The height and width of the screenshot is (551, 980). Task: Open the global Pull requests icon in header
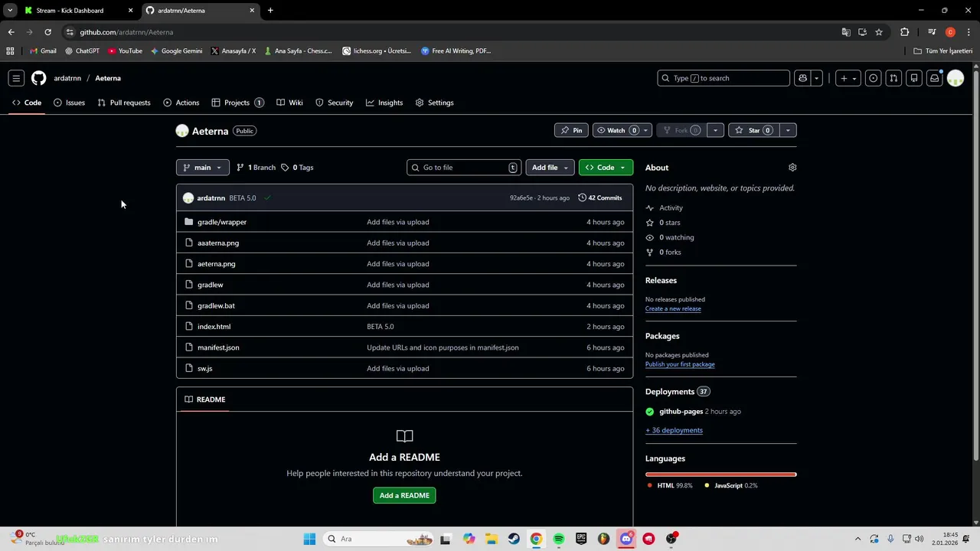[893, 78]
